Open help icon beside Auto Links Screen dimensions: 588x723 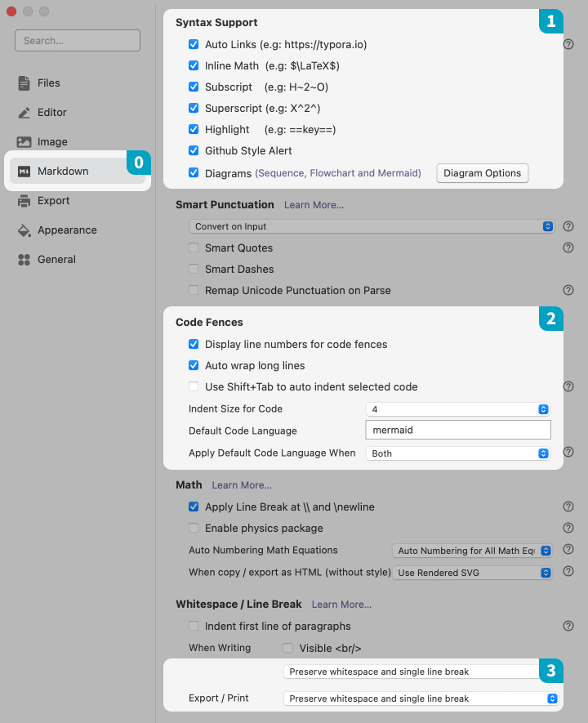pos(568,44)
